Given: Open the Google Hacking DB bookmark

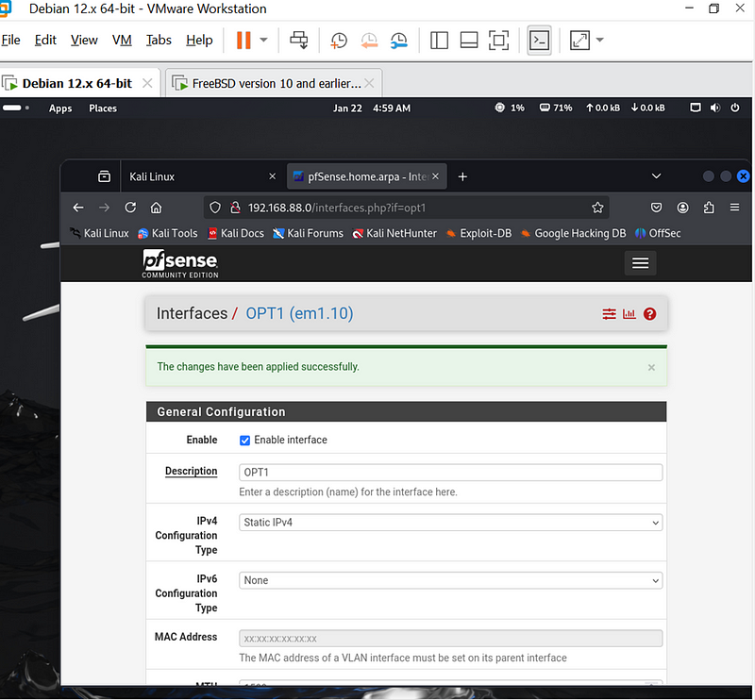Looking at the screenshot, I should pyautogui.click(x=574, y=234).
